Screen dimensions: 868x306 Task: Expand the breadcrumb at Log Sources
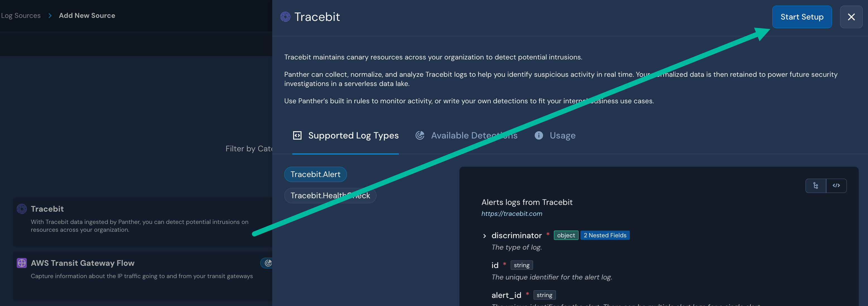pyautogui.click(x=21, y=15)
